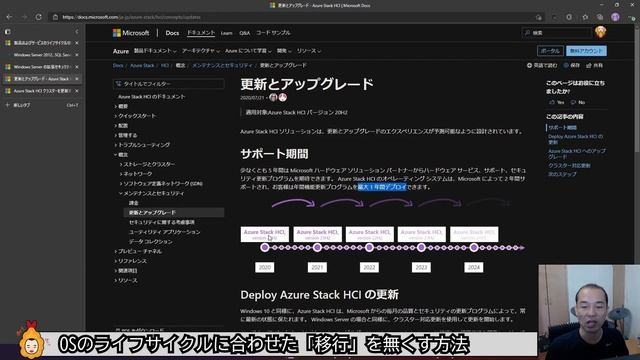Click the Microsoft logo
640x360 pixels.
(x=131, y=33)
